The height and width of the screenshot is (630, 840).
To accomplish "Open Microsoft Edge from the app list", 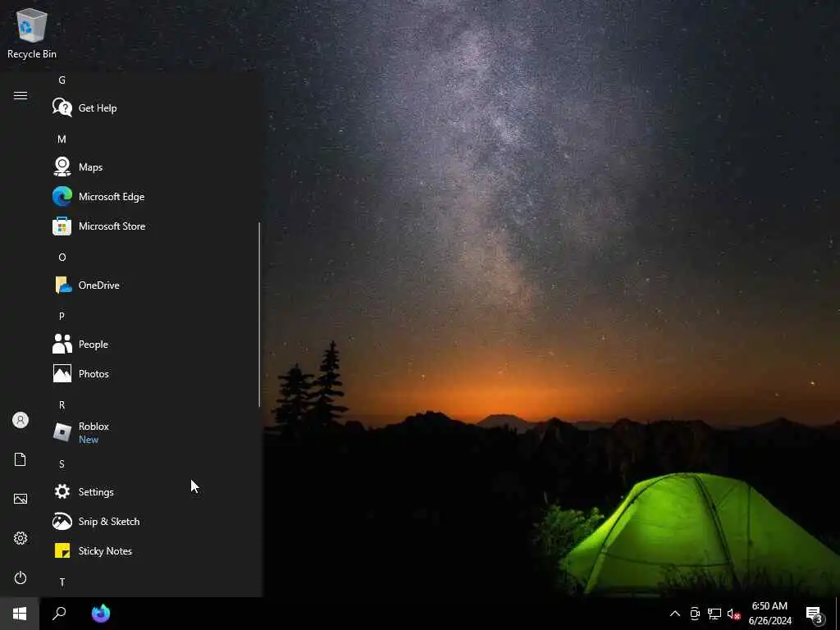I will (x=62, y=197).
